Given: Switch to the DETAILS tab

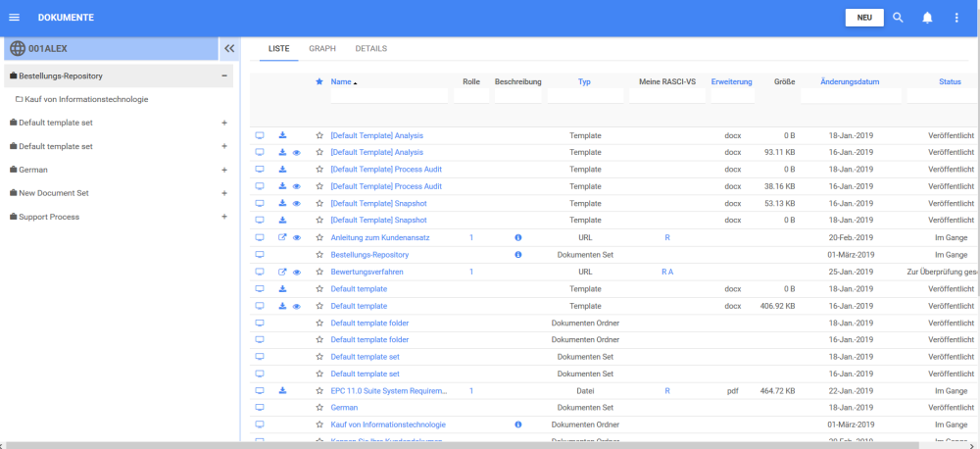Looking at the screenshot, I should pos(371,49).
